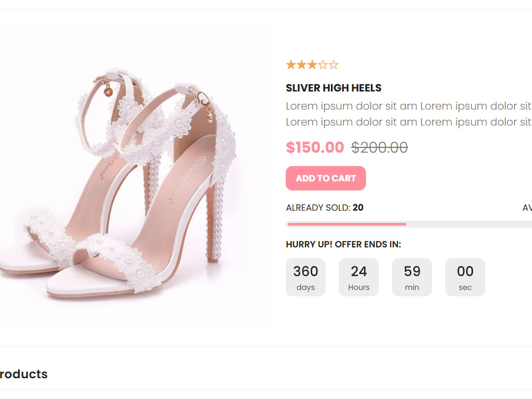The width and height of the screenshot is (532, 399).
Task: Click the 59 min countdown box
Action: [x=412, y=277]
